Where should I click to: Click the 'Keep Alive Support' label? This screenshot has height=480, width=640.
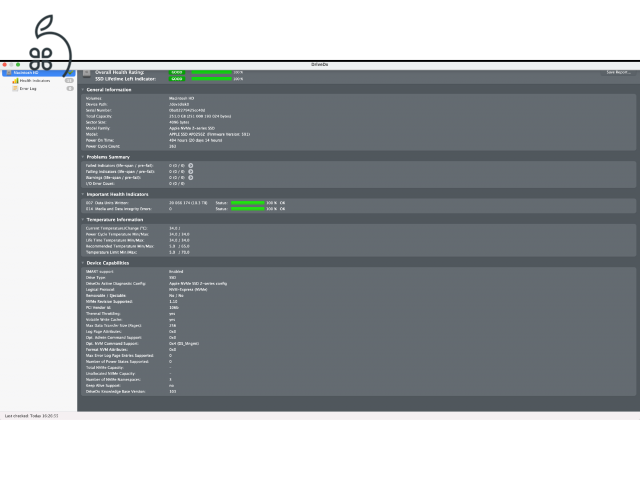(x=103, y=385)
